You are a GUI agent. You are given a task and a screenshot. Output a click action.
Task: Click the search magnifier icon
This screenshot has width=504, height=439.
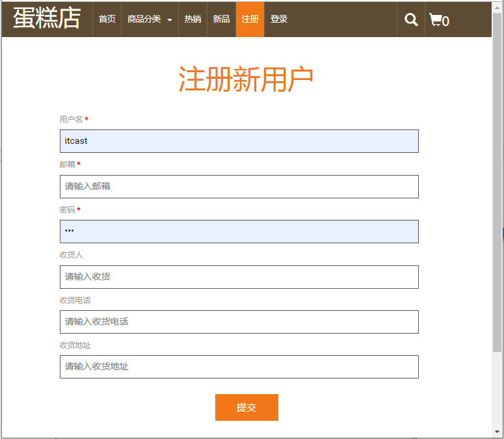coord(411,20)
